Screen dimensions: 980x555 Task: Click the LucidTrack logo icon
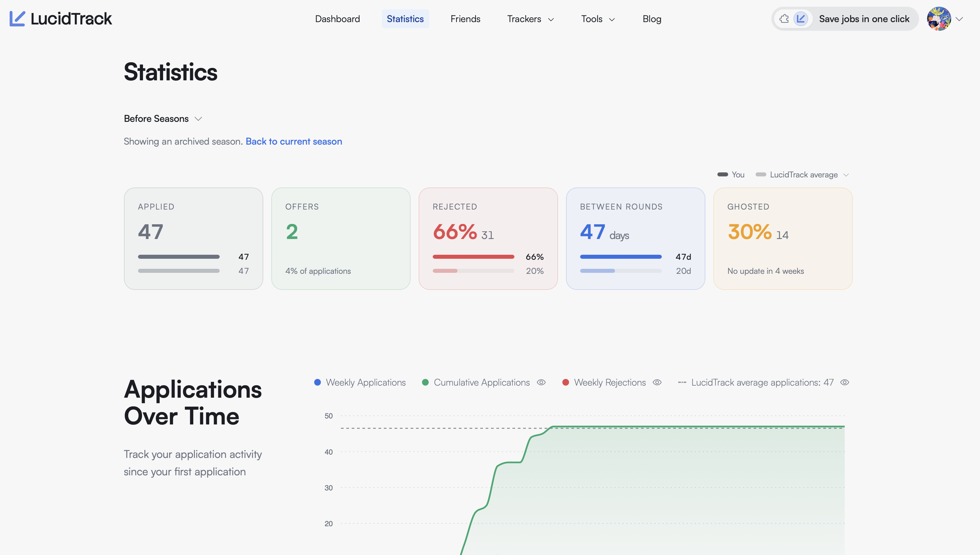pos(17,19)
